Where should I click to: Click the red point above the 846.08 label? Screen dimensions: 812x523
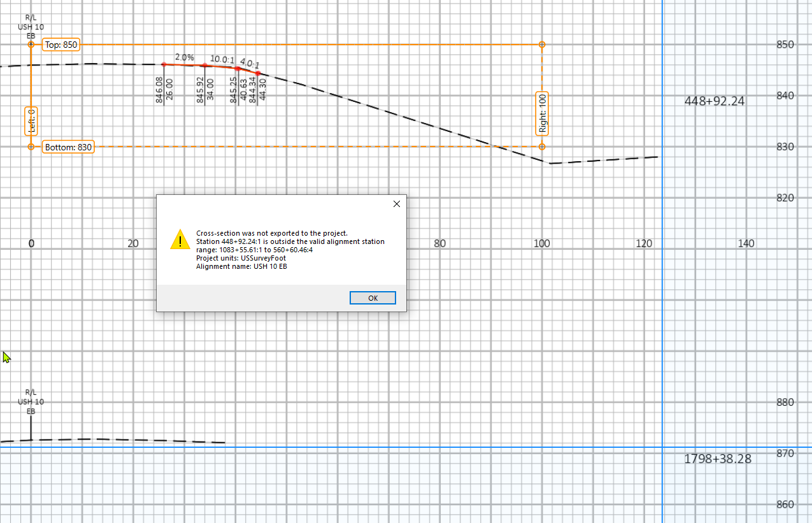[x=164, y=64]
